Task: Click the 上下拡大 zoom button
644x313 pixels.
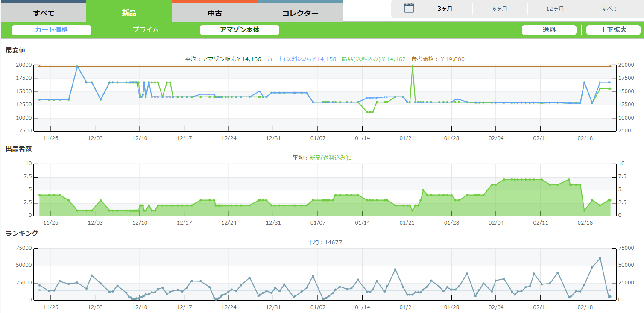Action: (x=613, y=30)
